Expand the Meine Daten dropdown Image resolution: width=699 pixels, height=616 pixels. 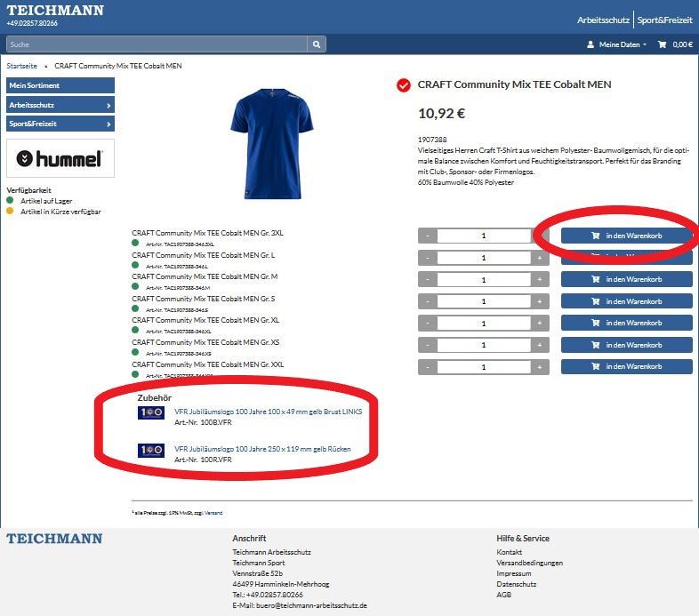coord(615,44)
